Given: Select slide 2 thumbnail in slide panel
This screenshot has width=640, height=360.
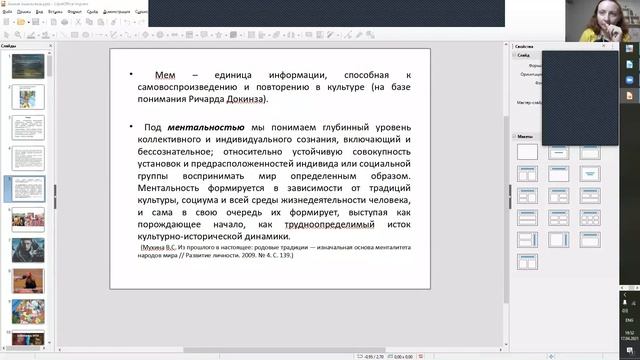Looking at the screenshot, I should 28,97.
